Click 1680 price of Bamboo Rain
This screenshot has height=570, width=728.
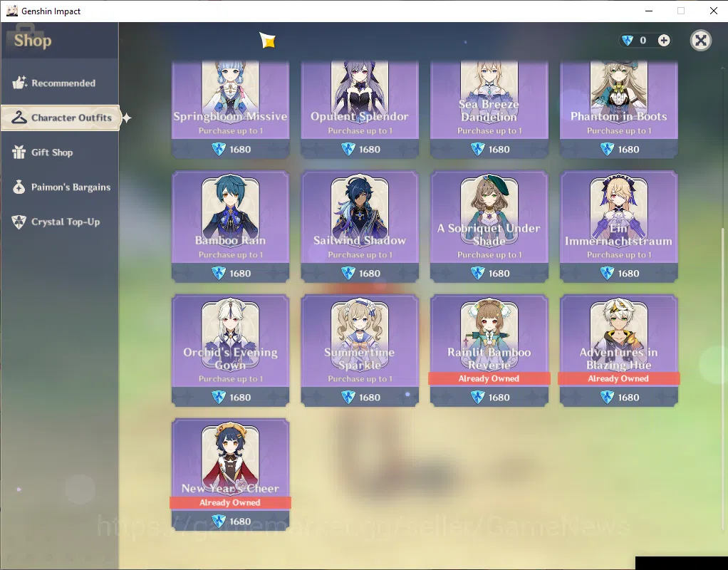click(240, 273)
